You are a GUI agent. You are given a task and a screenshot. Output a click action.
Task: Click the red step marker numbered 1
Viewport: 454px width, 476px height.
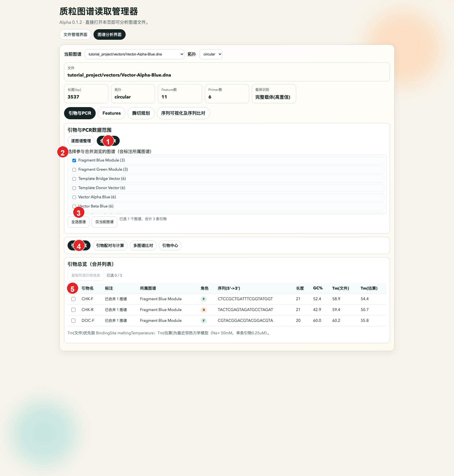(x=108, y=141)
